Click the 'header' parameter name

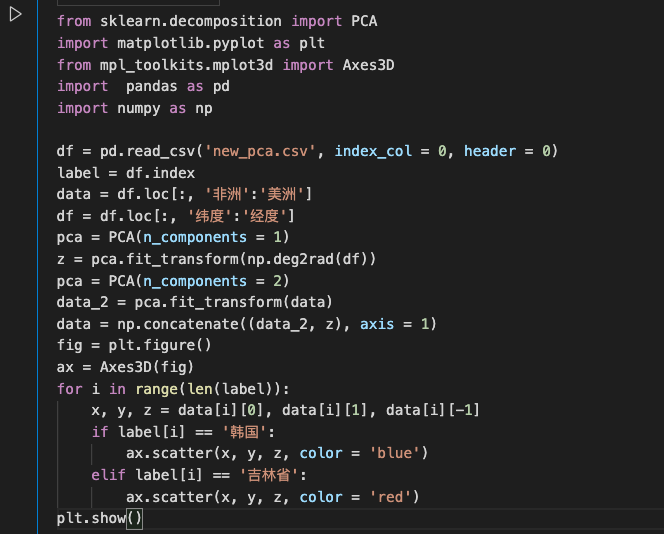490,151
